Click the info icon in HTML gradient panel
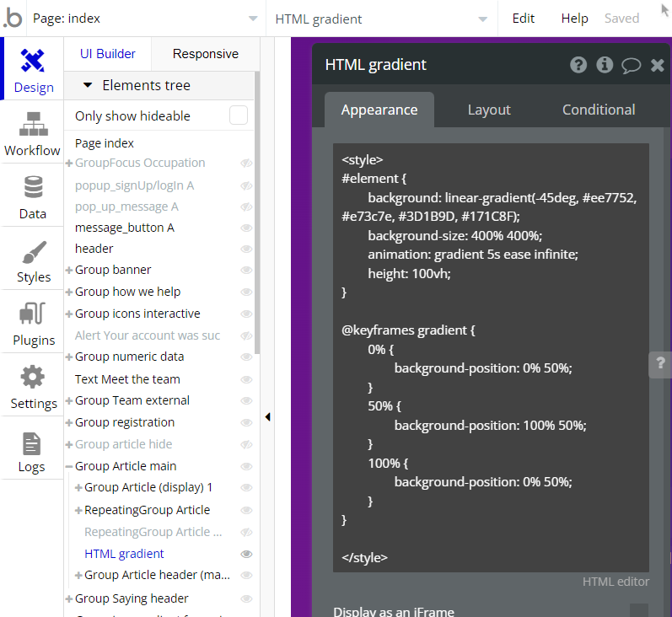The width and height of the screenshot is (672, 617). point(605,65)
